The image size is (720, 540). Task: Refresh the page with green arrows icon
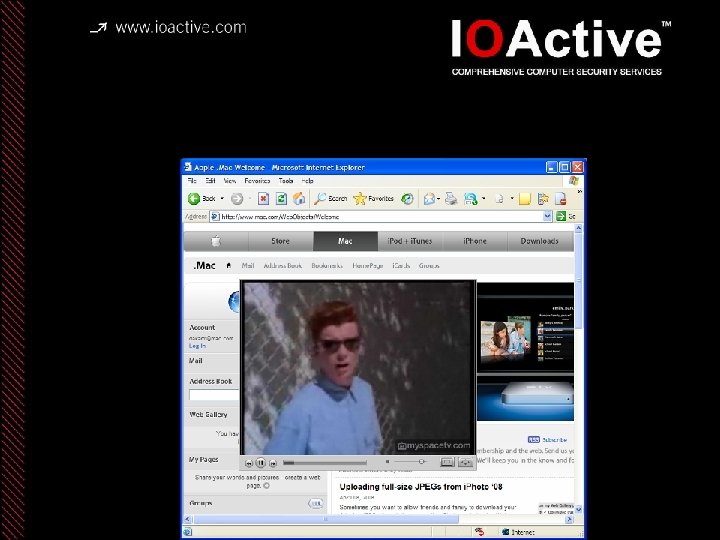point(281,199)
